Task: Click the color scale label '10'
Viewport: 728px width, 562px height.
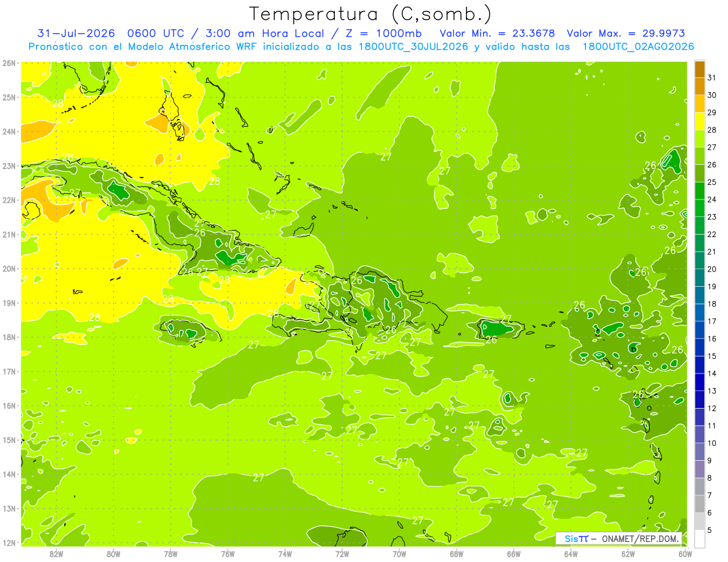Action: pos(712,443)
